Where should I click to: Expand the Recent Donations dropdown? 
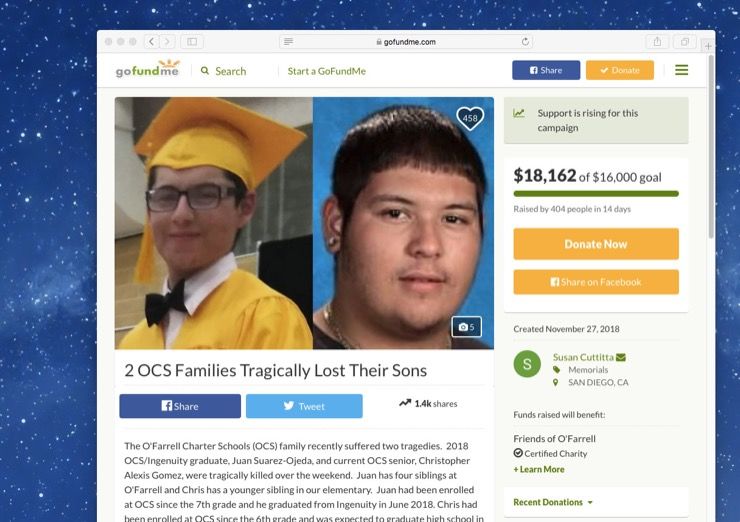(553, 502)
